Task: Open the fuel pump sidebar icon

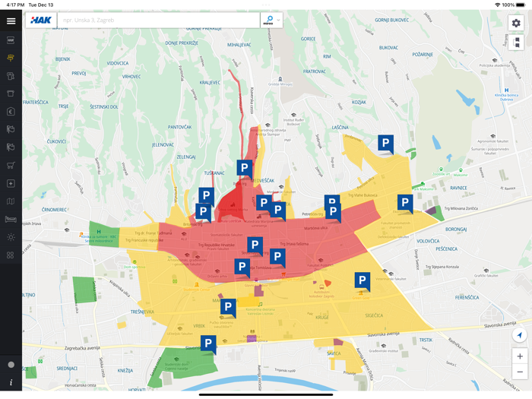Action: tap(11, 76)
